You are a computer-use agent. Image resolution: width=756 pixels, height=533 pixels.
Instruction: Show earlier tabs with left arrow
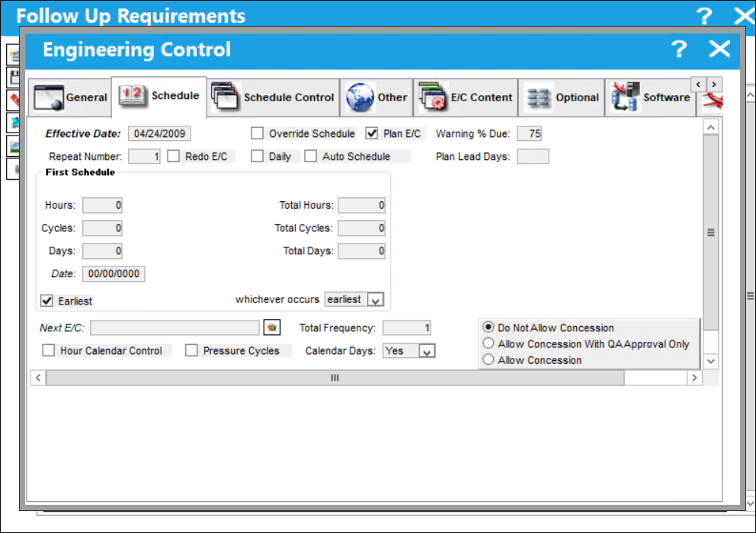pyautogui.click(x=698, y=85)
